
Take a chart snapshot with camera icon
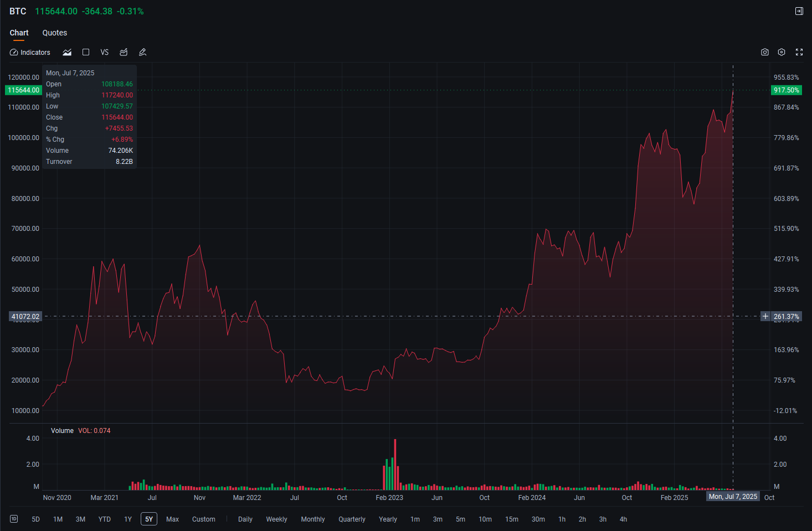pos(765,52)
